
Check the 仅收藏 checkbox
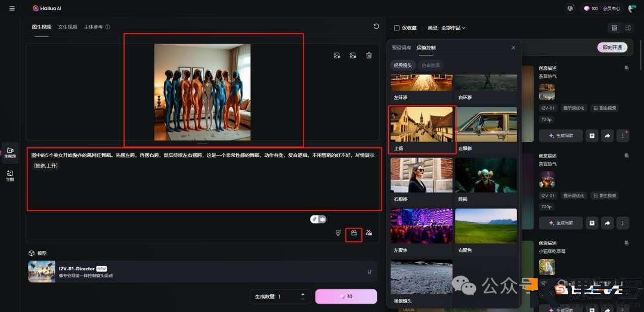coord(397,28)
